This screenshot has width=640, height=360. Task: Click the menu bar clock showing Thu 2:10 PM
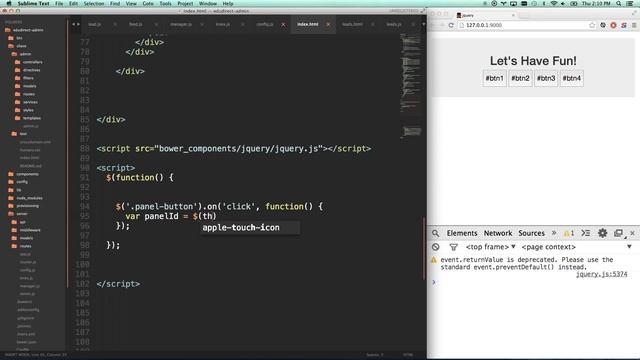[x=596, y=3]
